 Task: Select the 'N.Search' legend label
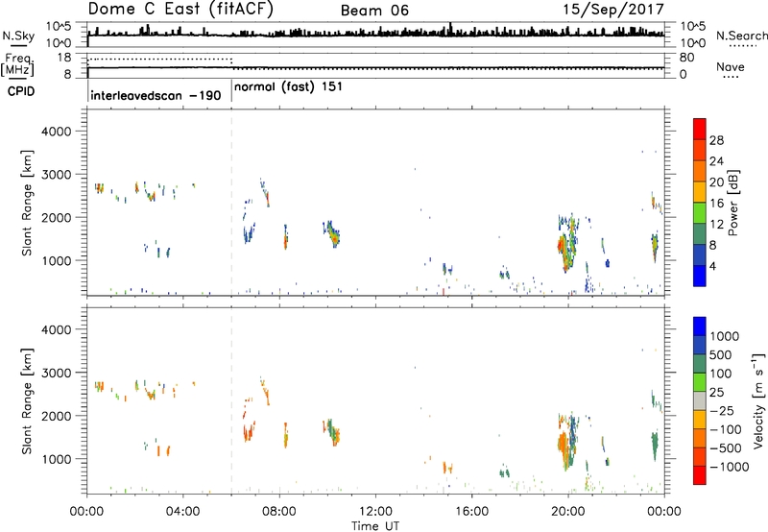(x=742, y=36)
